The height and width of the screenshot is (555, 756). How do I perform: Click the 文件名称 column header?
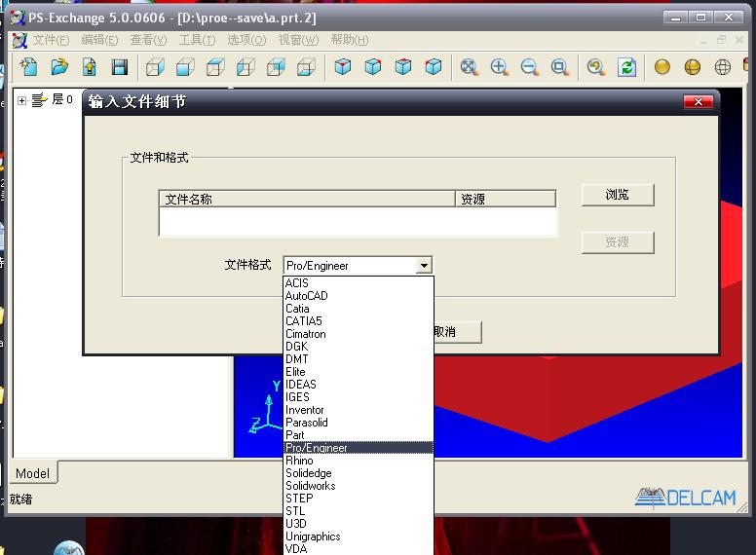[307, 199]
